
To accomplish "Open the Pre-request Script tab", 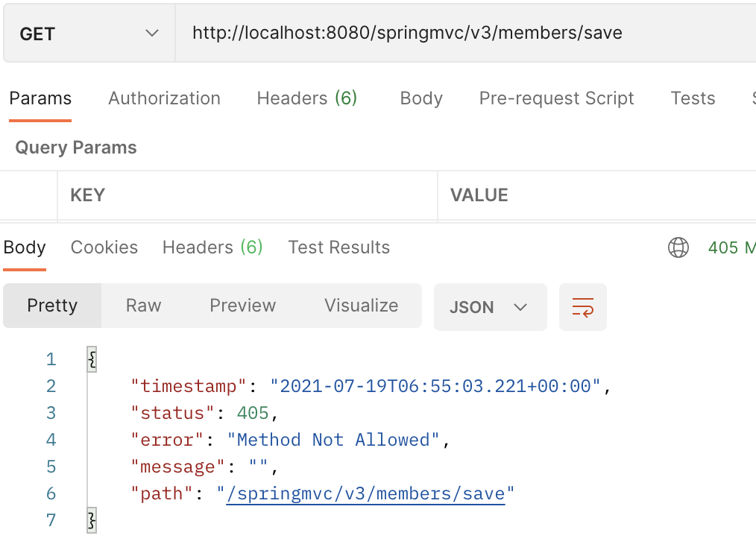I will tap(556, 98).
